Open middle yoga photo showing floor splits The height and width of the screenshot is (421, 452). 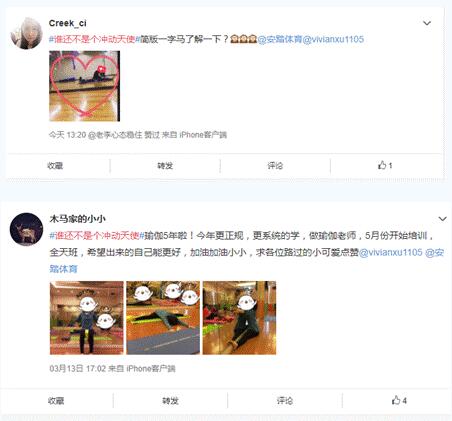point(163,318)
